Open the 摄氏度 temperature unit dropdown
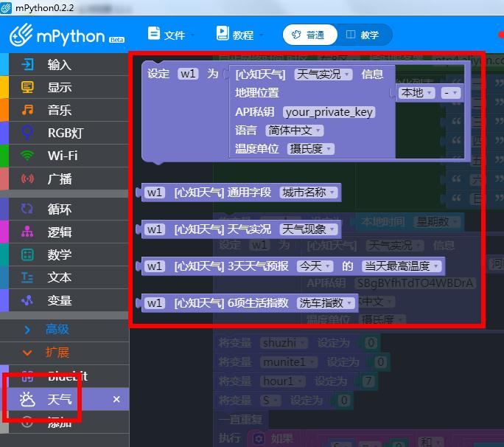 pos(310,149)
